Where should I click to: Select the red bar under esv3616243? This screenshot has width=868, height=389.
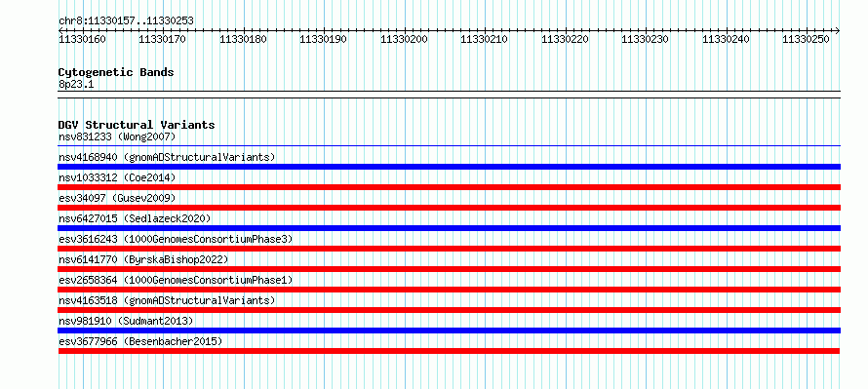click(449, 249)
